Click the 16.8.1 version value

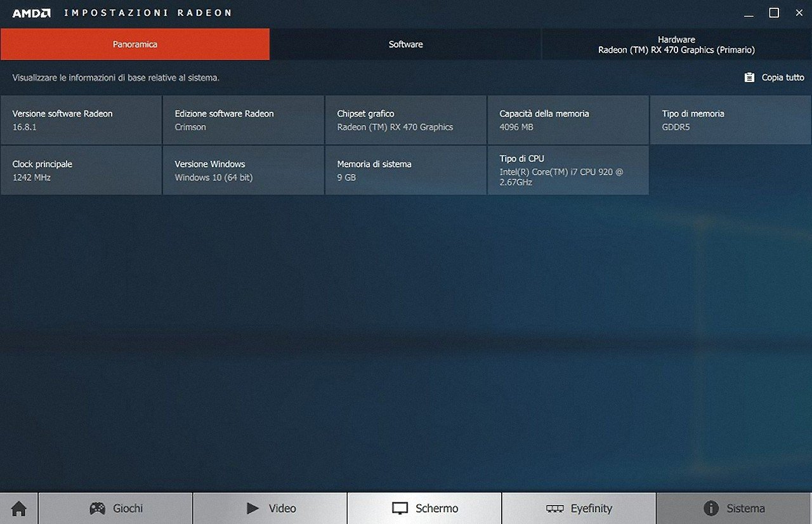[25, 127]
